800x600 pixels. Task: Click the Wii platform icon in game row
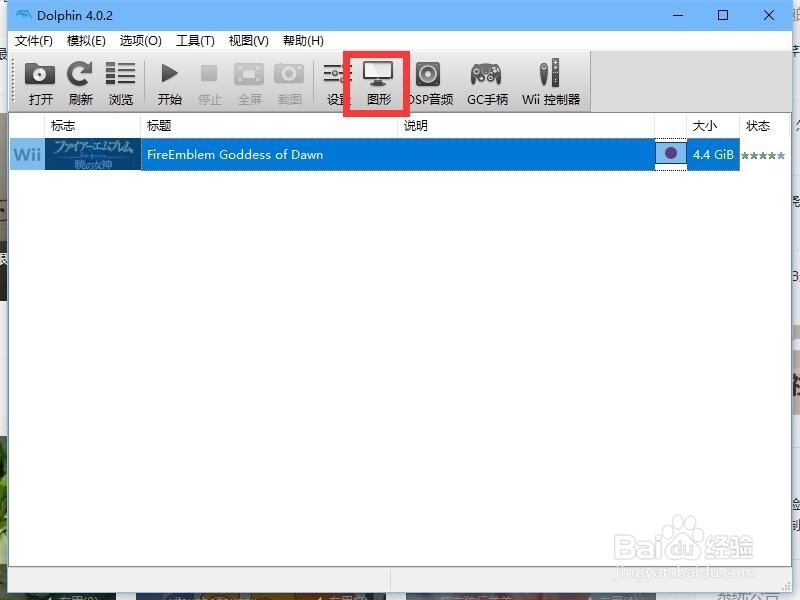click(x=27, y=154)
